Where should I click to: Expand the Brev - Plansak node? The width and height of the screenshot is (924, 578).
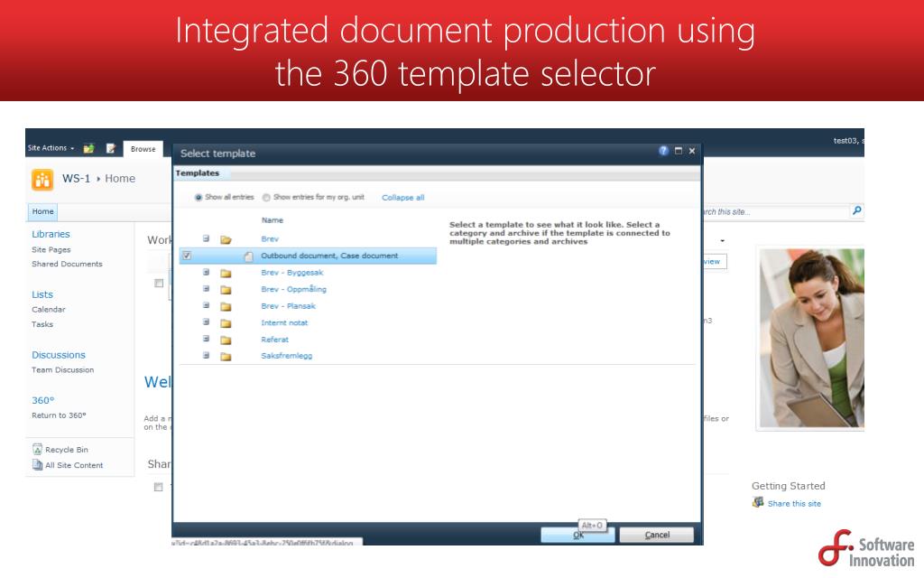pos(207,305)
